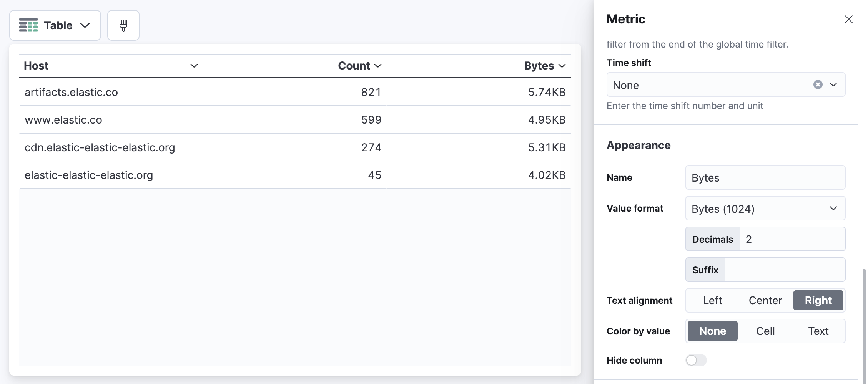This screenshot has height=384, width=868.
Task: Click the Text alignment label
Action: pos(640,300)
